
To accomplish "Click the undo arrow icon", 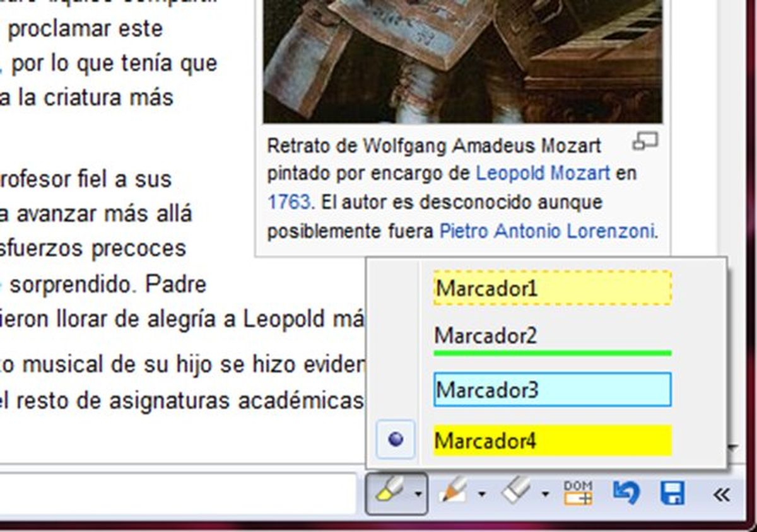I will (x=626, y=495).
